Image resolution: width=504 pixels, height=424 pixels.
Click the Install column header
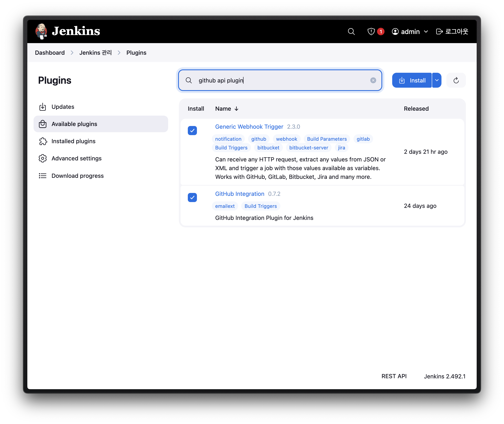(x=196, y=109)
